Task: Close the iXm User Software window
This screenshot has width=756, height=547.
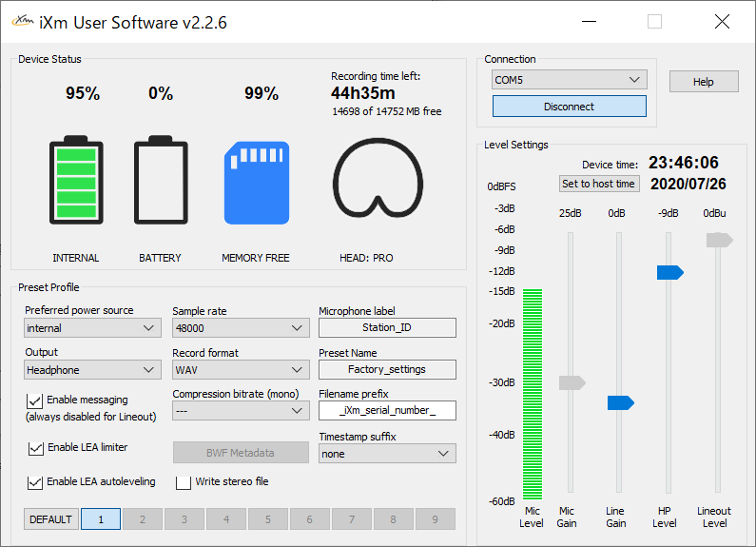Action: pos(722,21)
